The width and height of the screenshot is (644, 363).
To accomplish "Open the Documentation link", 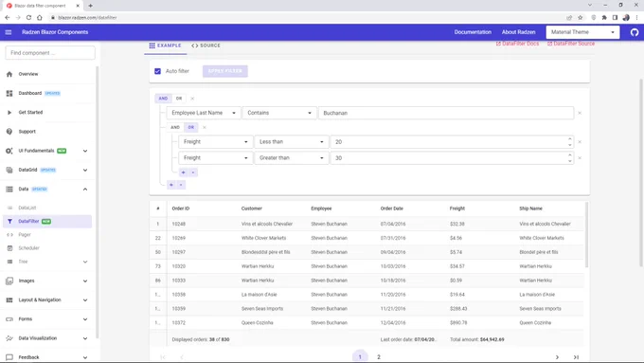I will tap(473, 32).
